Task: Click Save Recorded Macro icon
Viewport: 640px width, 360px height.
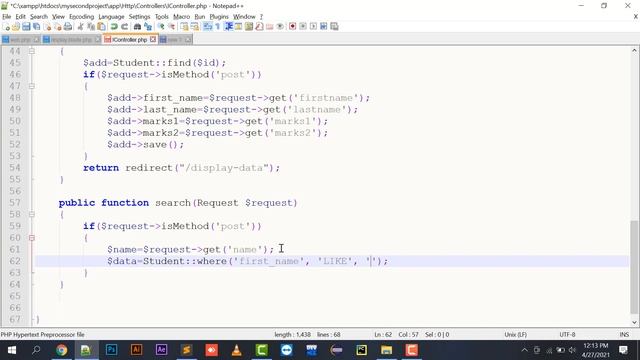Action: 334,27
